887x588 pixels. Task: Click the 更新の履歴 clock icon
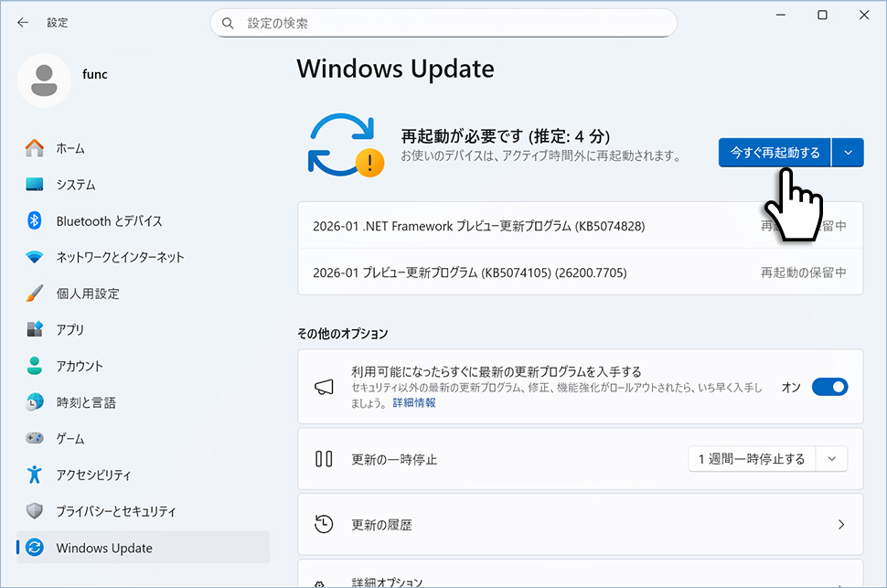pos(324,523)
